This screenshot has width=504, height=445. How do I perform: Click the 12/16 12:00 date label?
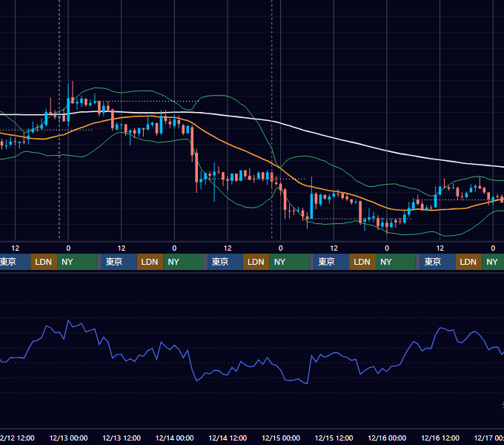tap(440, 438)
